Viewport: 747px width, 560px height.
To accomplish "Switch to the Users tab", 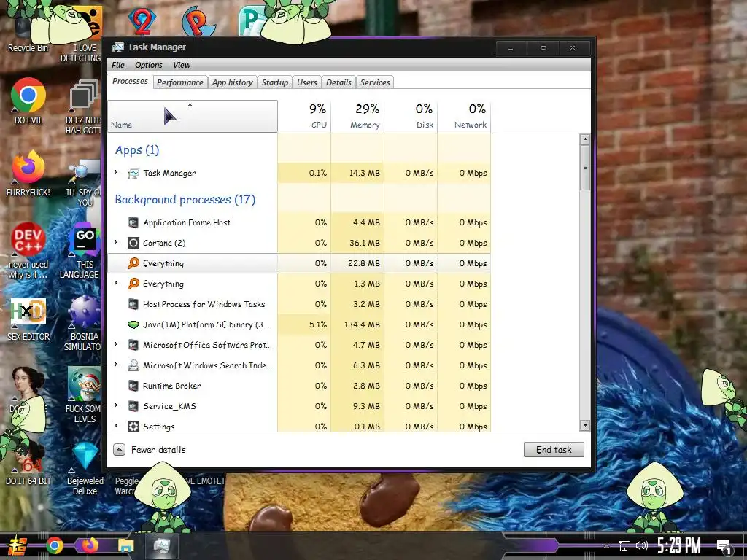I will point(307,82).
